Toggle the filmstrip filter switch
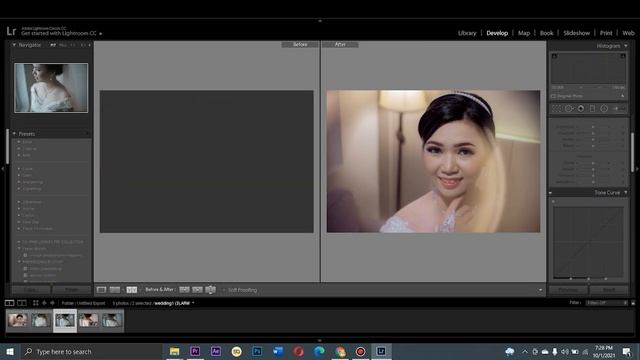 633,303
